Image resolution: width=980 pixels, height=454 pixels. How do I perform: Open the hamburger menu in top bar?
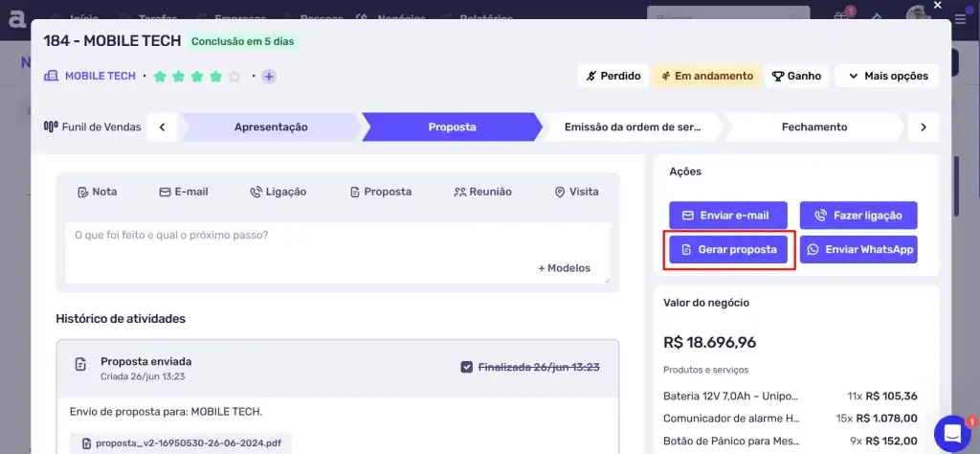coord(960,20)
